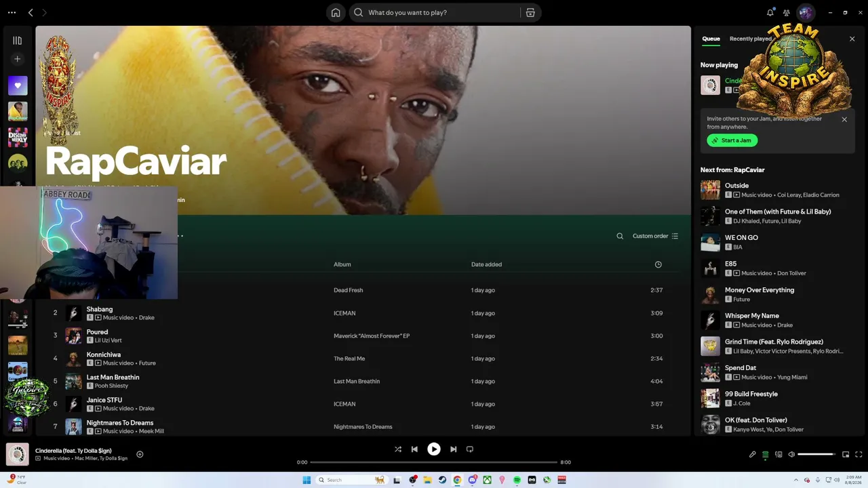Open notifications bell (What's New)

click(x=770, y=12)
